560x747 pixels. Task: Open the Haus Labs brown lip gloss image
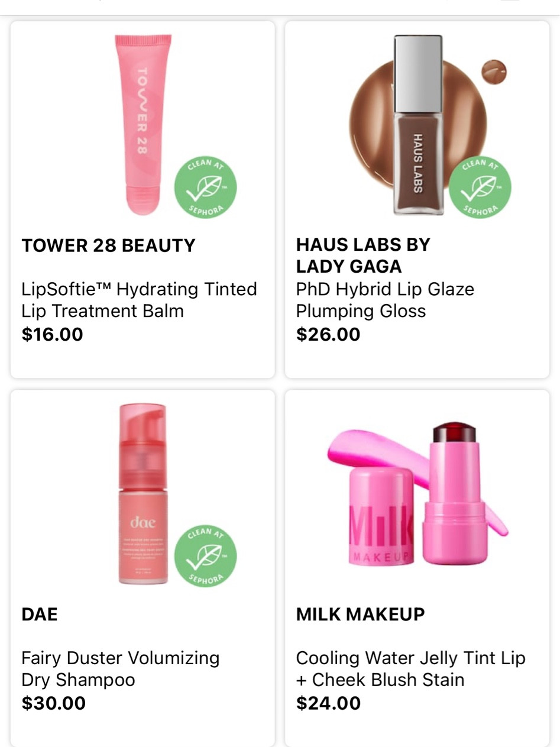pyautogui.click(x=418, y=125)
